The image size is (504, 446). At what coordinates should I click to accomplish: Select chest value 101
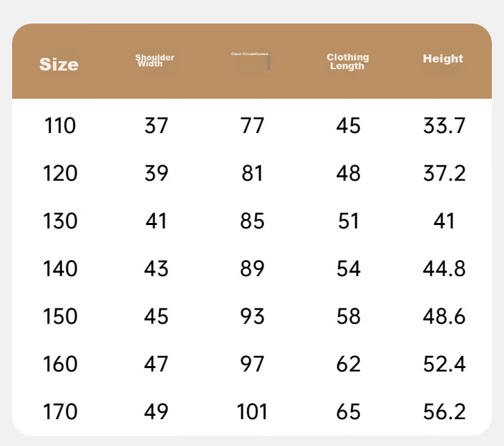click(252, 412)
